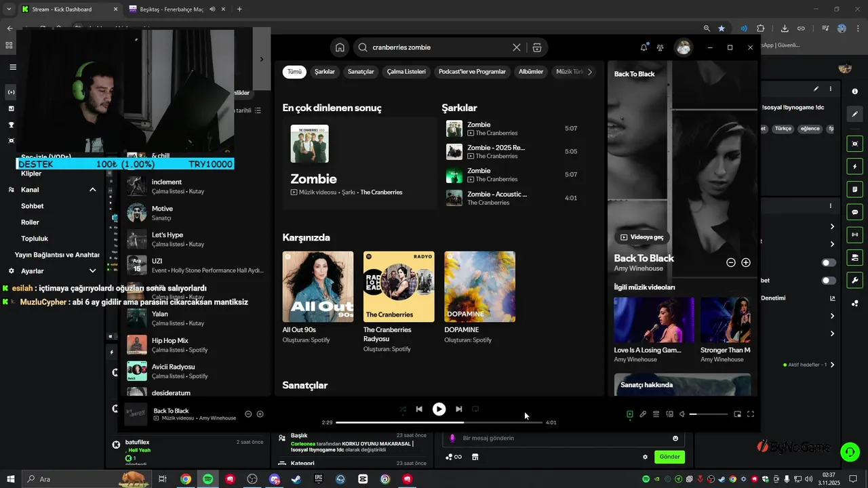The height and width of the screenshot is (488, 868).
Task: Open the Amy Winehouse artist link in panel
Action: pyautogui.click(x=639, y=268)
